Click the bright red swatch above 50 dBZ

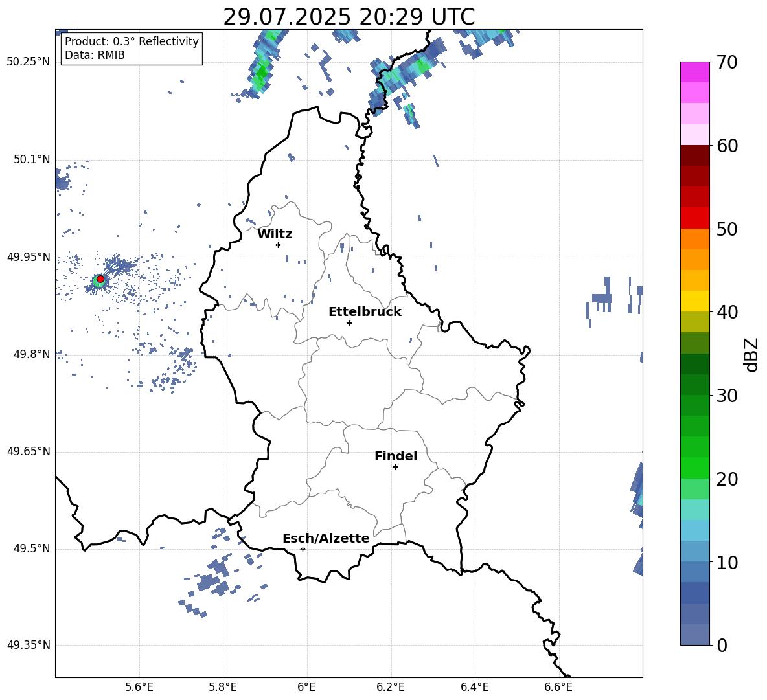[694, 218]
